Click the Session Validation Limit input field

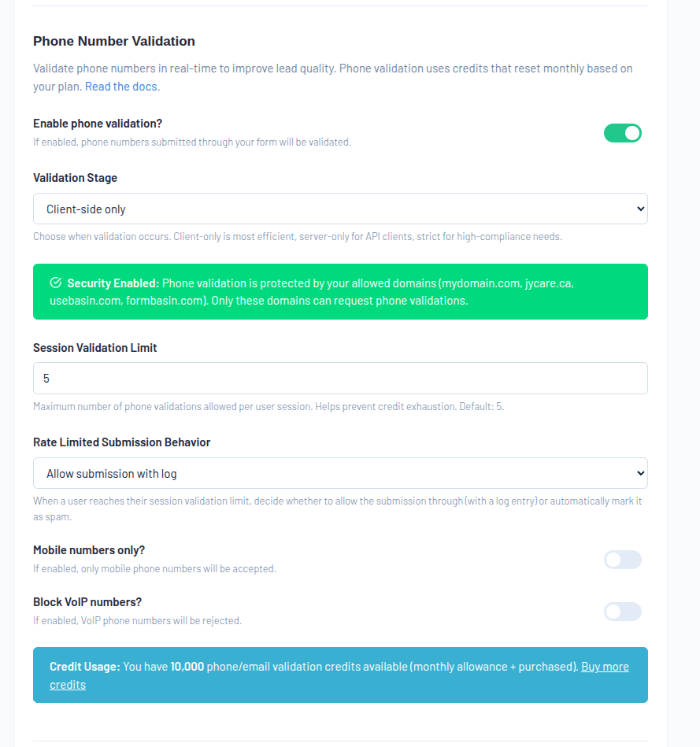pos(340,379)
